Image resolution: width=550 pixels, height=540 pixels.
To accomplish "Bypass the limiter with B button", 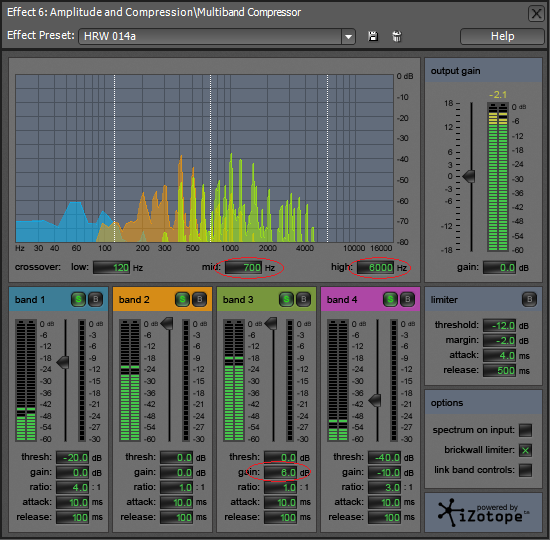I will (x=529, y=299).
